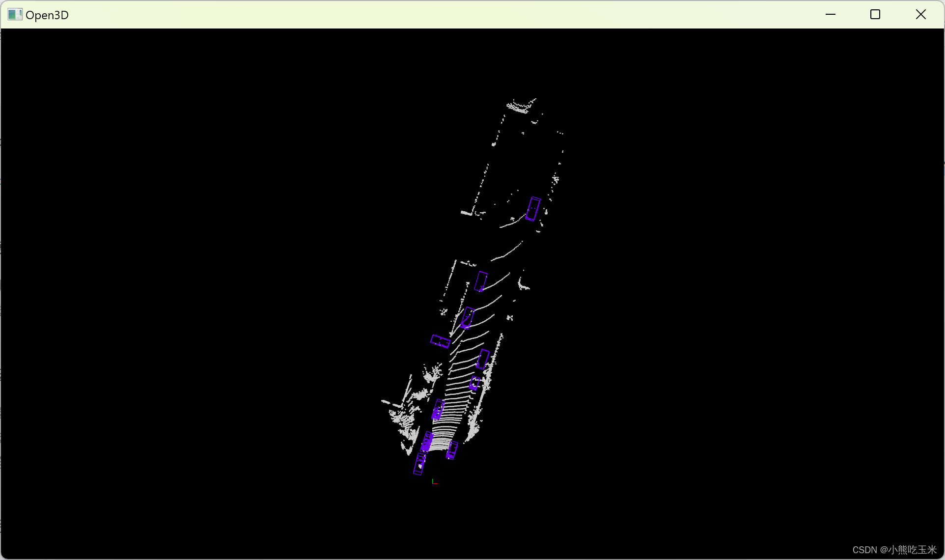Click the densely filled purple box left of scan arcs
Image resolution: width=945 pixels, height=560 pixels.
tap(426, 442)
